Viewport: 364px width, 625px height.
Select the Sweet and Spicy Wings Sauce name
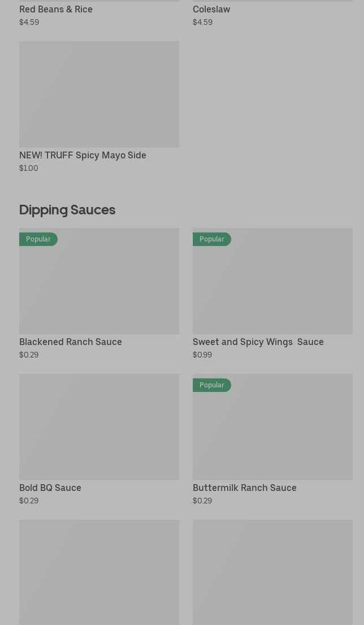pyautogui.click(x=258, y=342)
